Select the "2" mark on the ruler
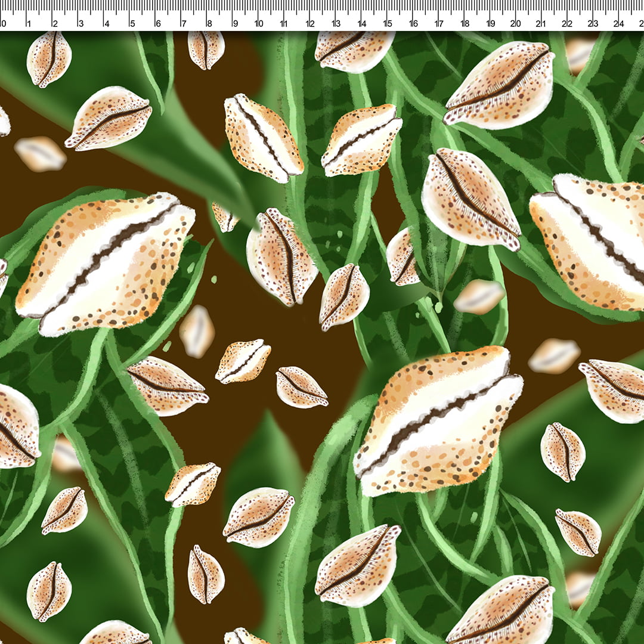 coord(55,23)
